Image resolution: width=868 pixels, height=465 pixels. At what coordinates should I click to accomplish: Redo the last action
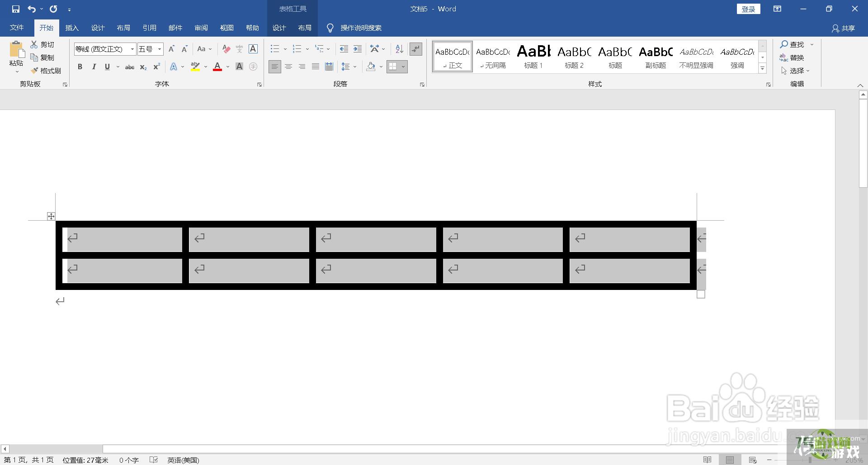coord(53,9)
